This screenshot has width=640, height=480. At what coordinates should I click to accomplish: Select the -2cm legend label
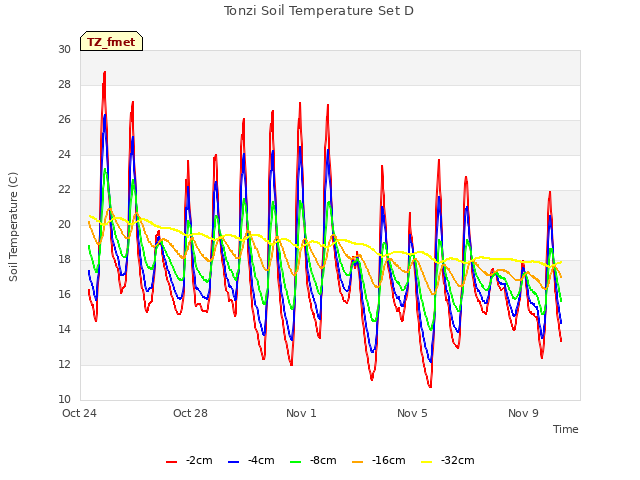pyautogui.click(x=199, y=460)
